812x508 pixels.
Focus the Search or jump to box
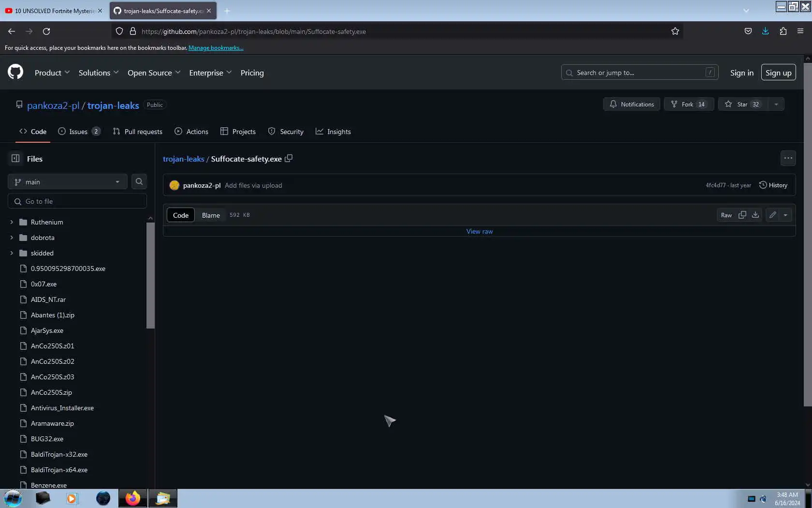[x=640, y=73]
